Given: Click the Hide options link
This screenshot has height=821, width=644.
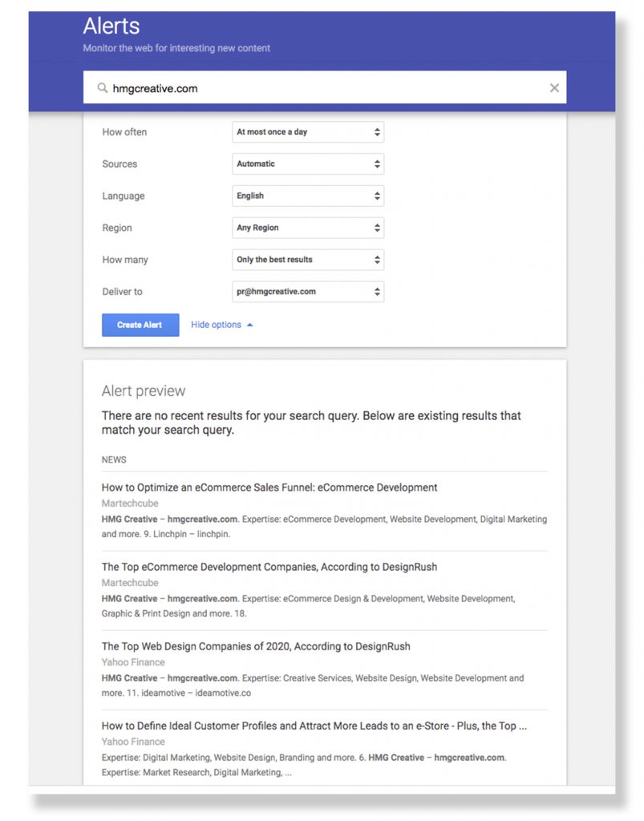Looking at the screenshot, I should [216, 325].
